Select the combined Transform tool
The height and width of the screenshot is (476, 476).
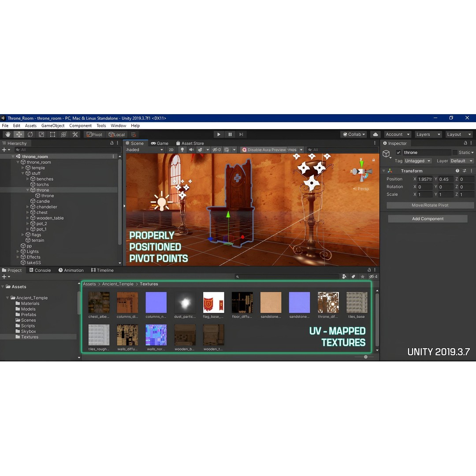64,134
